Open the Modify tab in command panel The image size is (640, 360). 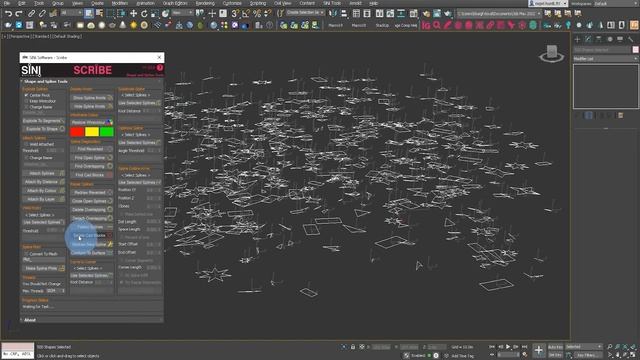point(588,39)
